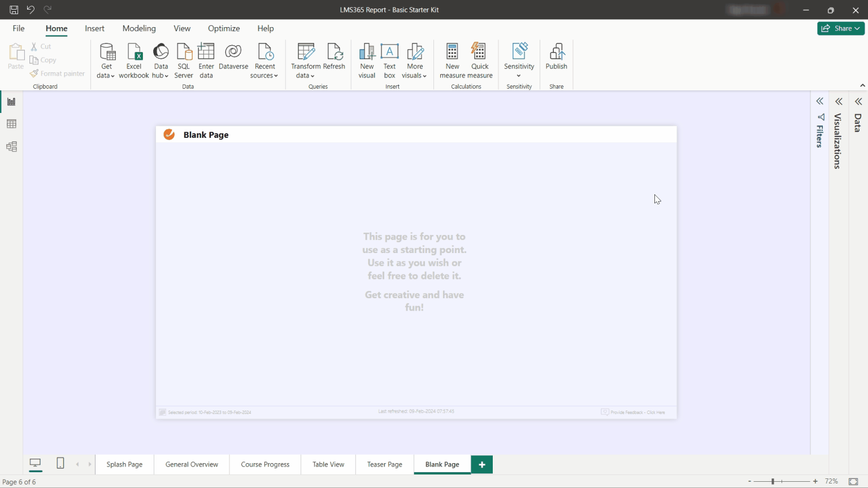
Task: Click the SQL Server icon
Action: [x=184, y=60]
